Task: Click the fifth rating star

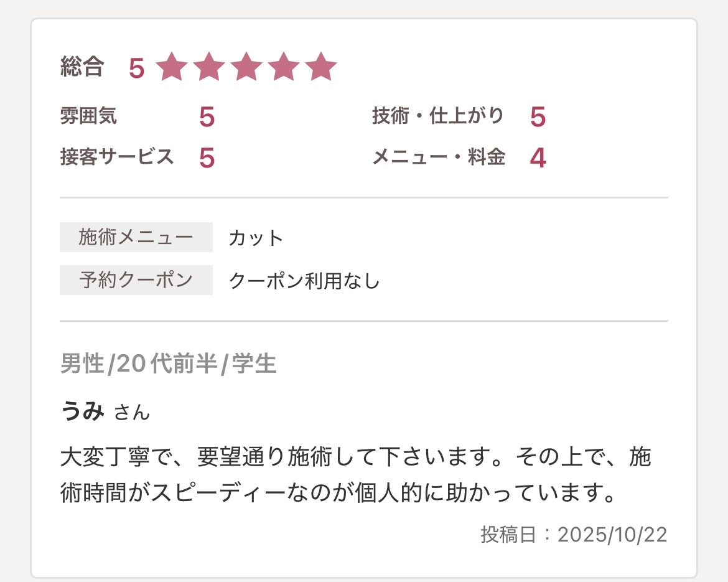Action: (x=321, y=68)
